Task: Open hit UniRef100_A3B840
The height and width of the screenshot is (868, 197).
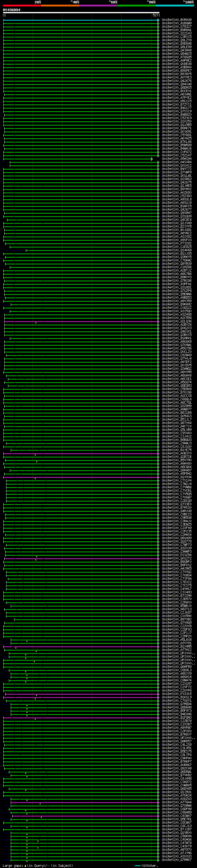Action: 176,67
